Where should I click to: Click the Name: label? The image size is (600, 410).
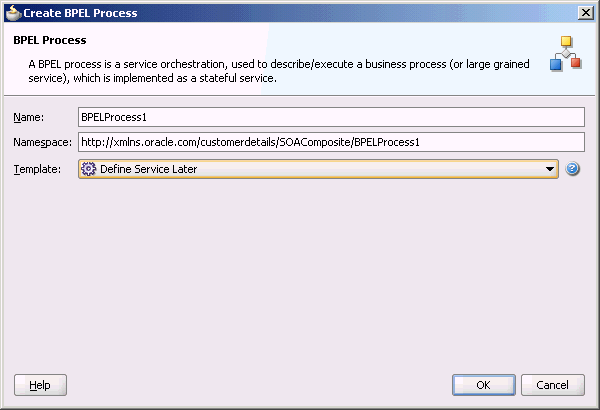coord(29,117)
